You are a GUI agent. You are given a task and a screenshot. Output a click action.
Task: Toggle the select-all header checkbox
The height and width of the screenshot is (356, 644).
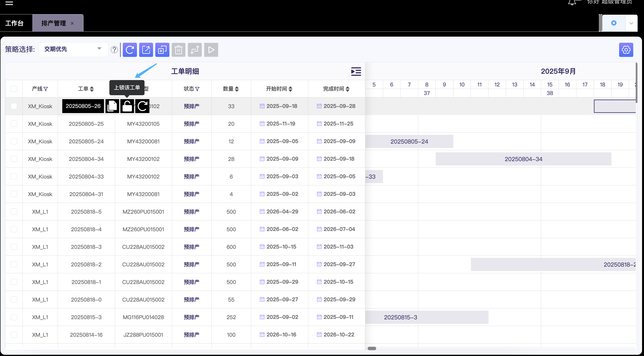coord(14,89)
